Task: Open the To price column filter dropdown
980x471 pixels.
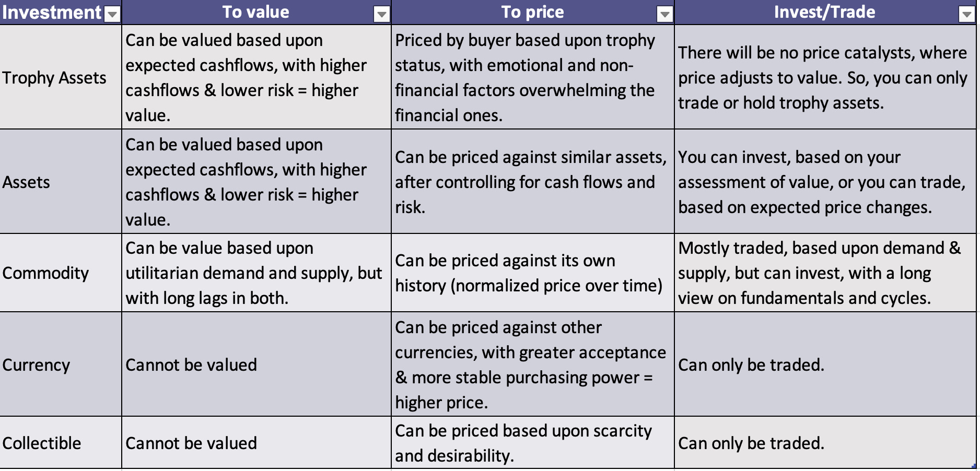Action: (x=664, y=15)
